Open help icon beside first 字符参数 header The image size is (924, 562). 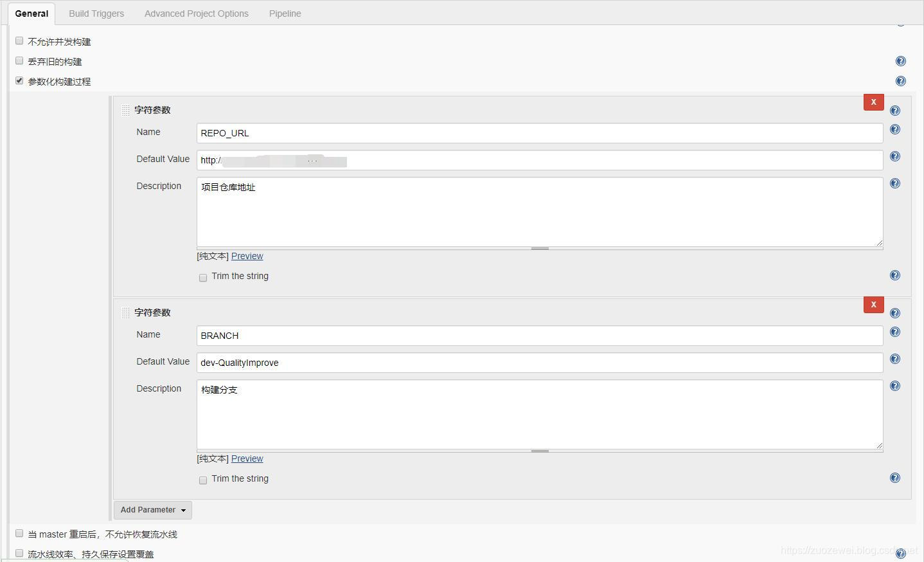pyautogui.click(x=894, y=111)
